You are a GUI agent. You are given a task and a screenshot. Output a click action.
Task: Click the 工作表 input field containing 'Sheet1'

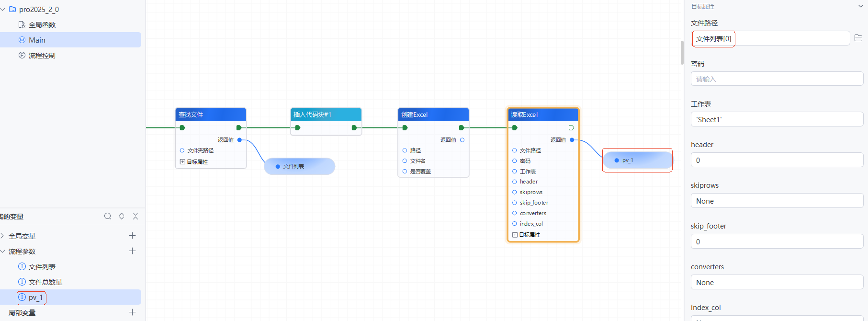777,119
